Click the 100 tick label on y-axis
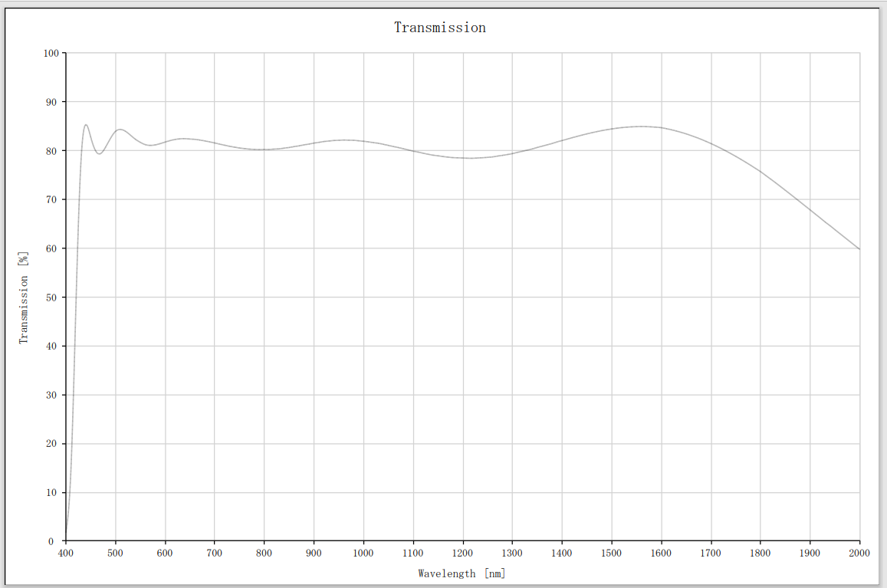 51,53
